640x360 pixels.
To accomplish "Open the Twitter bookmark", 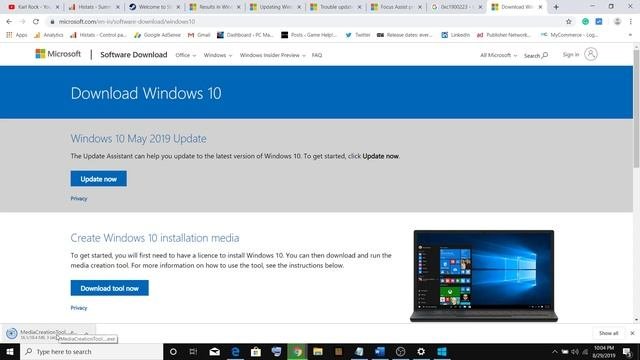I will pos(358,35).
